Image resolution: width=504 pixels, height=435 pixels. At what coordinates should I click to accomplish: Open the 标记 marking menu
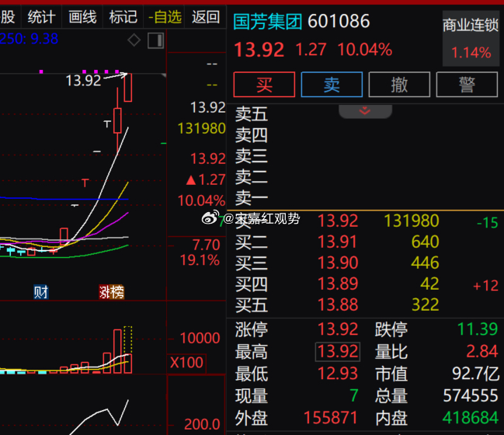pyautogui.click(x=123, y=17)
